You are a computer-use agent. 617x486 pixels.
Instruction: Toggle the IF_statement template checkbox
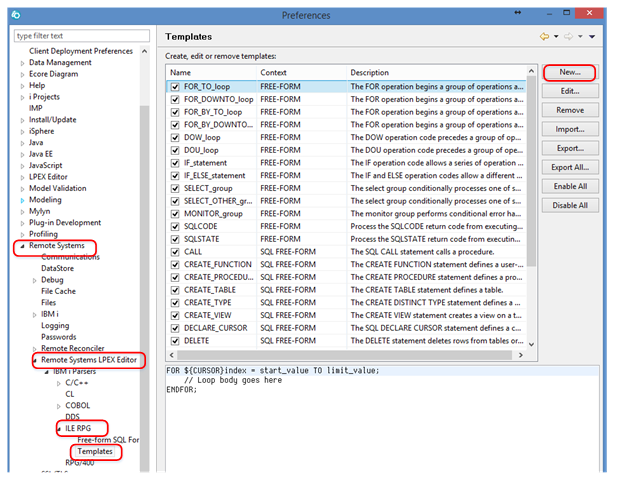point(175,163)
